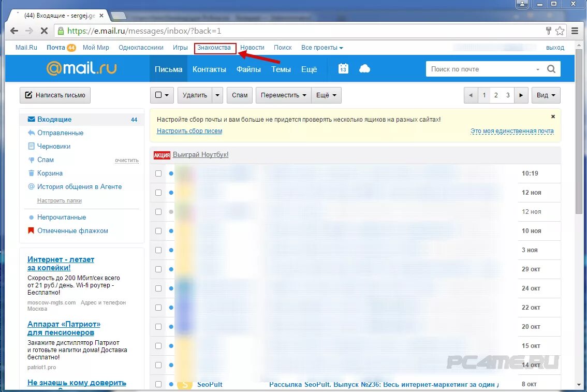587x392 pixels.
Task: Click очистить next to Спам folder
Action: [126, 160]
